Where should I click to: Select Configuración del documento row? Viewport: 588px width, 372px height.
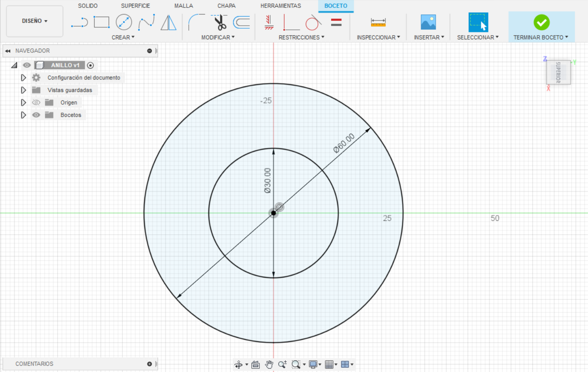(78, 78)
